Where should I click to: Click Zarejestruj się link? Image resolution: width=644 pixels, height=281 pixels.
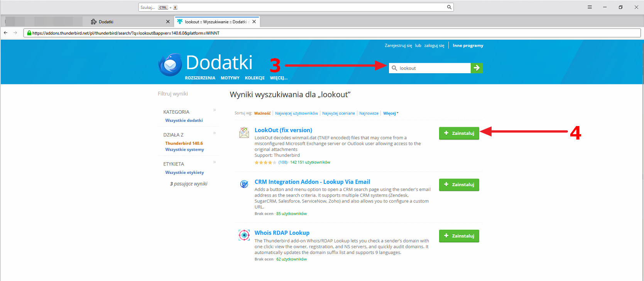398,45
